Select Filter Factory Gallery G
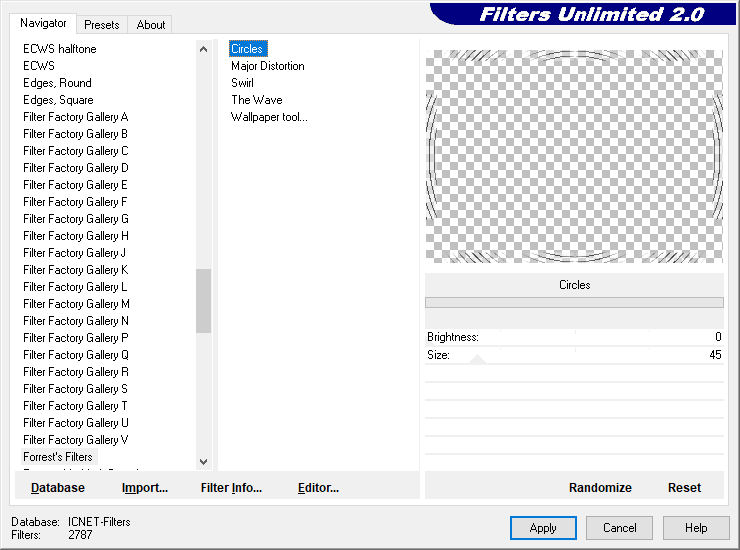 point(76,219)
